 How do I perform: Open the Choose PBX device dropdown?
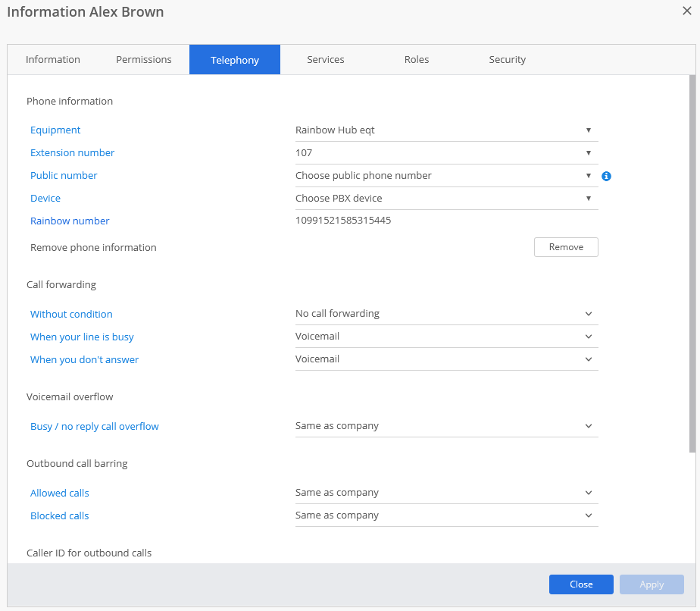pos(446,199)
